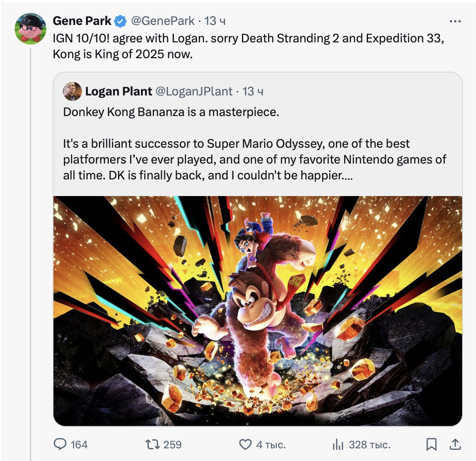Screen dimensions: 476x461
Task: Open the Gene Park display name link
Action: (82, 21)
